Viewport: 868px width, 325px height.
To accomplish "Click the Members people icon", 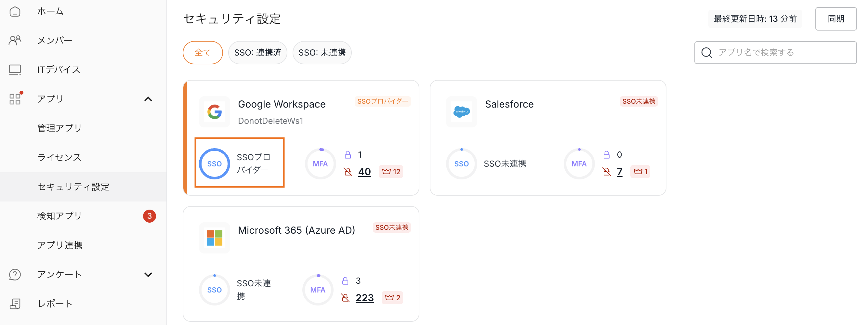I will (15, 40).
